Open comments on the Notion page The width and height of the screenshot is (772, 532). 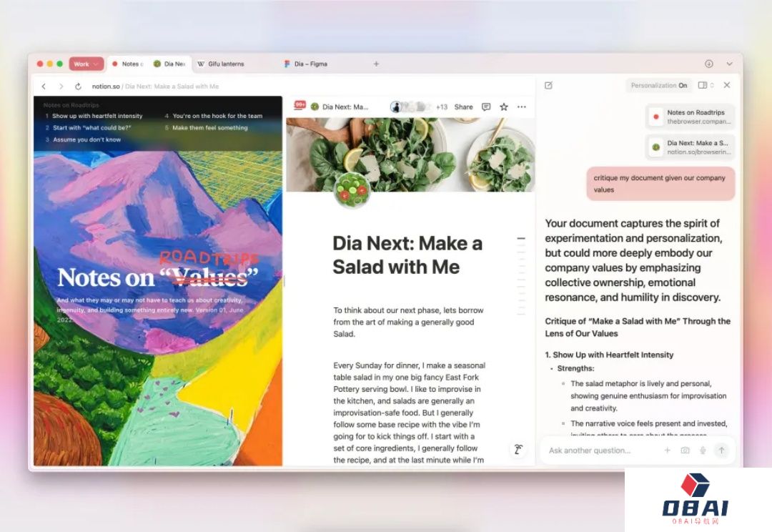tap(486, 107)
